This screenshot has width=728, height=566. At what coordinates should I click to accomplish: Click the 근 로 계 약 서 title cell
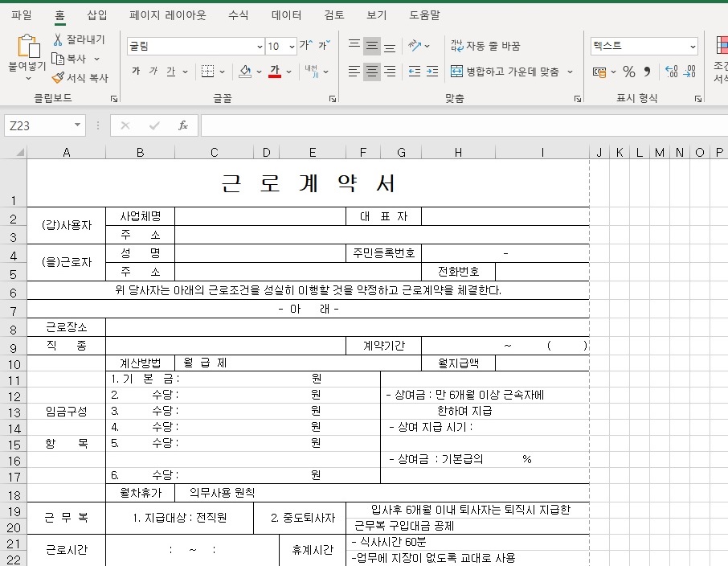(309, 183)
